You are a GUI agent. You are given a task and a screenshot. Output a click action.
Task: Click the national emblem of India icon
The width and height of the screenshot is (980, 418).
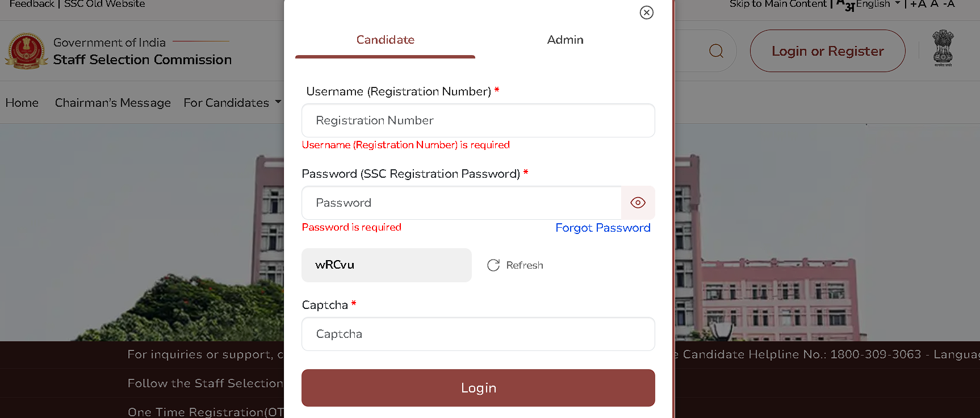943,48
